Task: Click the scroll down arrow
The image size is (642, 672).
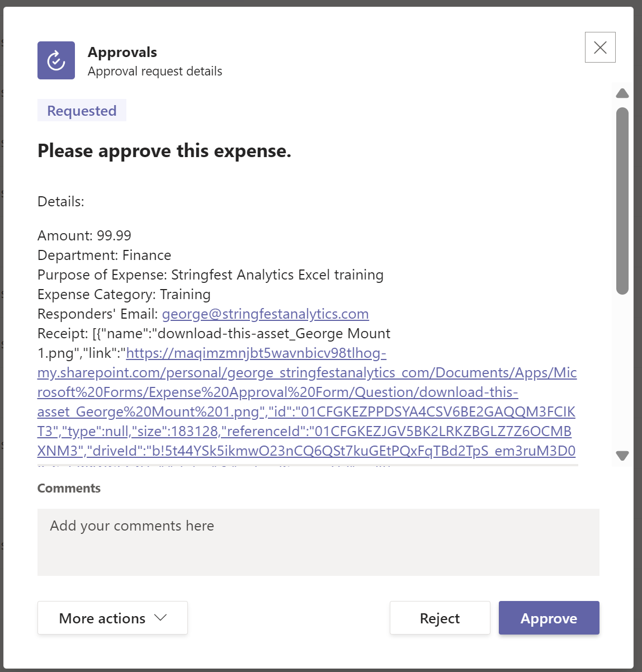Action: click(622, 455)
